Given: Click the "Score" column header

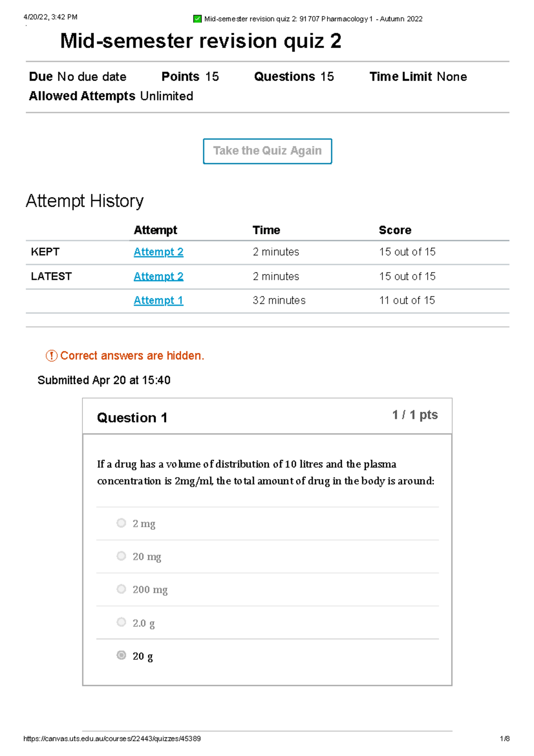Looking at the screenshot, I should (395, 230).
